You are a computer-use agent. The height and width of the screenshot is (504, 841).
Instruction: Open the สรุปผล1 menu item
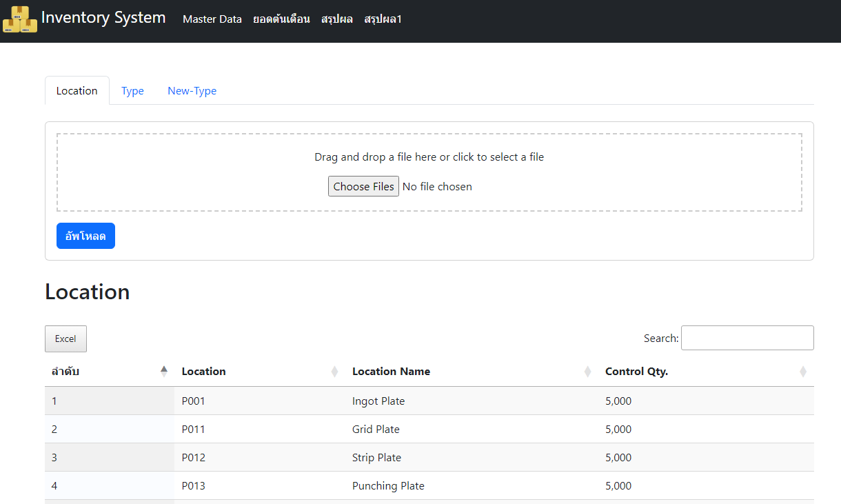[383, 19]
